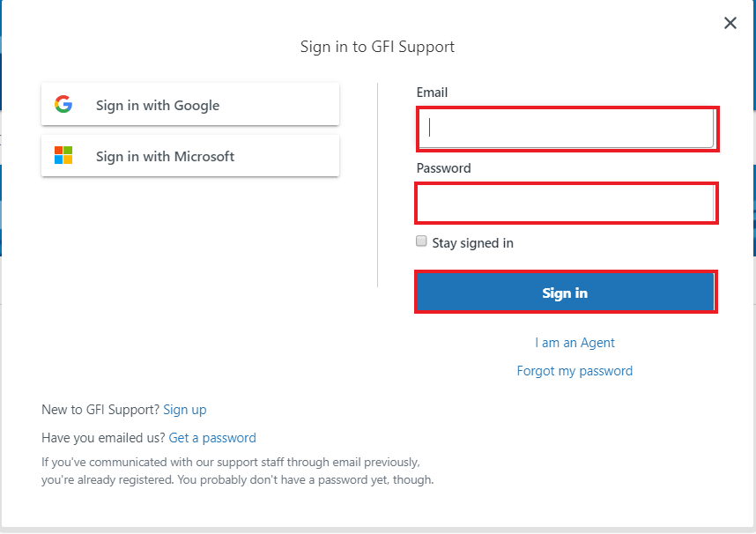Screen dimensions: 756x534
Task: Click the Google logo icon
Action: tap(63, 104)
